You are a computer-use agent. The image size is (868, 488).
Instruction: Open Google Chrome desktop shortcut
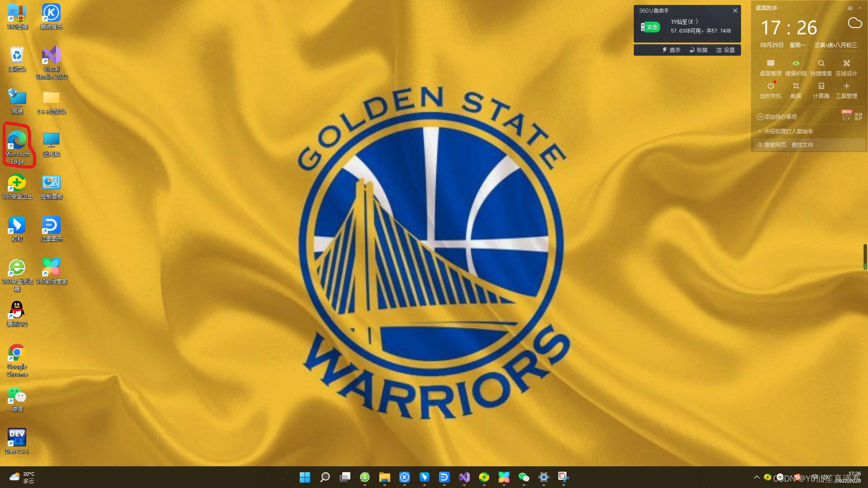click(x=17, y=352)
